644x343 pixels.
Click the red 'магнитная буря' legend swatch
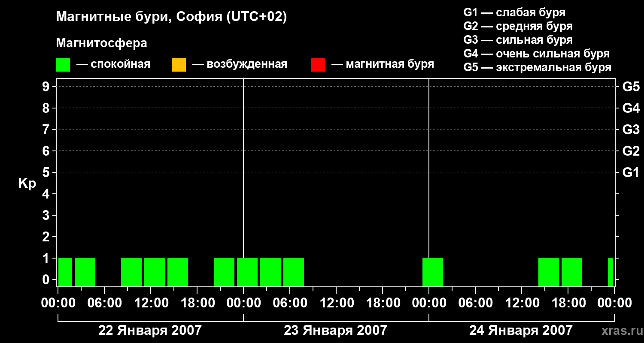click(x=318, y=65)
